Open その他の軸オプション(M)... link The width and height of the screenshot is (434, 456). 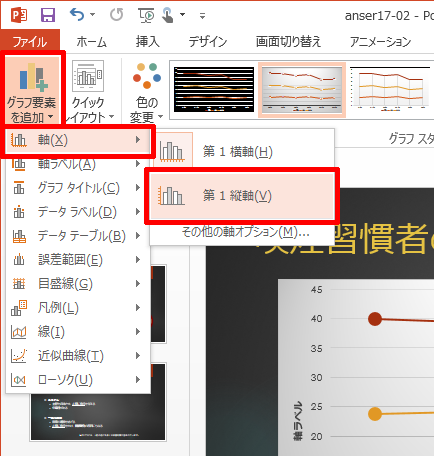[245, 232]
